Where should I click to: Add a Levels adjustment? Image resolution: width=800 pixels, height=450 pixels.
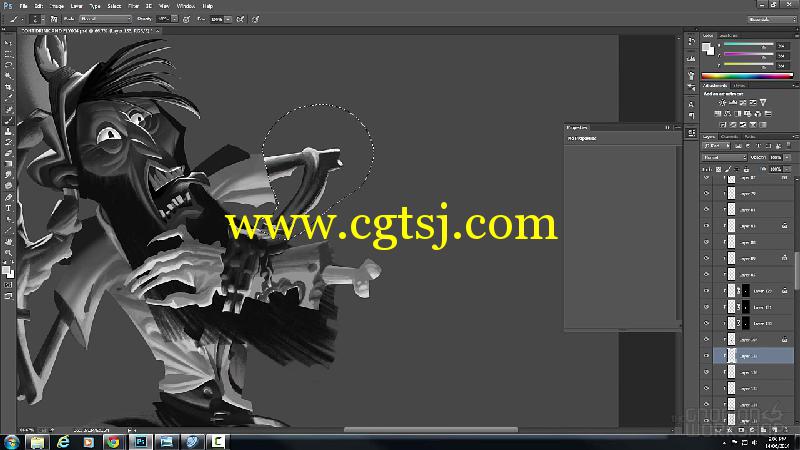(x=733, y=103)
